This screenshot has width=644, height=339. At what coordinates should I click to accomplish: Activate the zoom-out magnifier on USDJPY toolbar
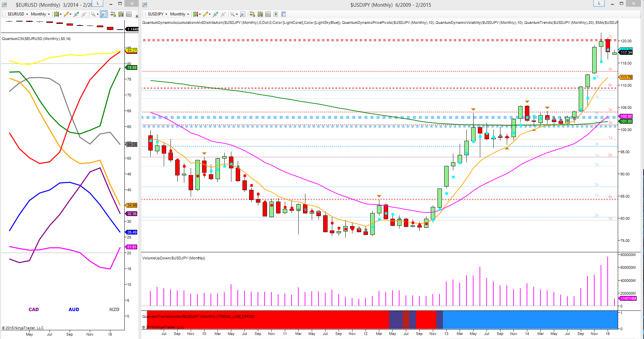[x=223, y=14]
